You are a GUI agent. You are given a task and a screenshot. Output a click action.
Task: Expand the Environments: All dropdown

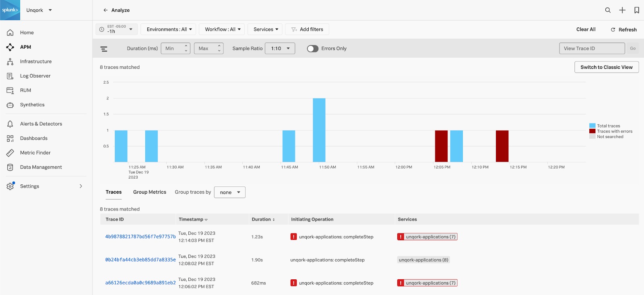pyautogui.click(x=168, y=29)
